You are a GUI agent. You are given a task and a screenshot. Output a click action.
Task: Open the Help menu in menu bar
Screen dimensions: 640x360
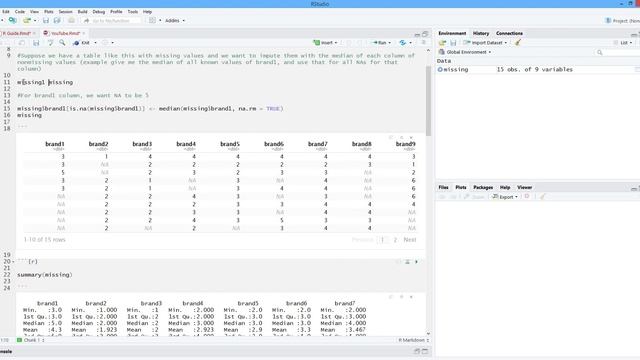pyautogui.click(x=147, y=12)
